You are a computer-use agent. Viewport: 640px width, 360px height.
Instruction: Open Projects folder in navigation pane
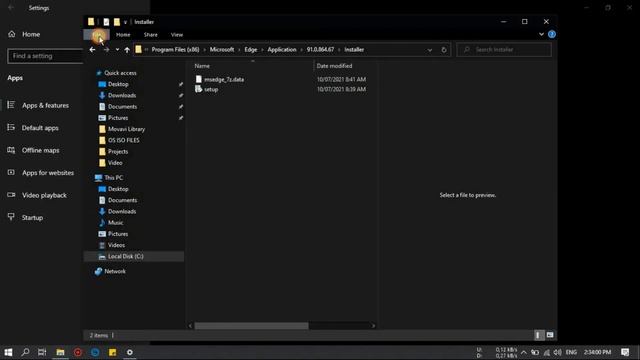[x=118, y=151]
